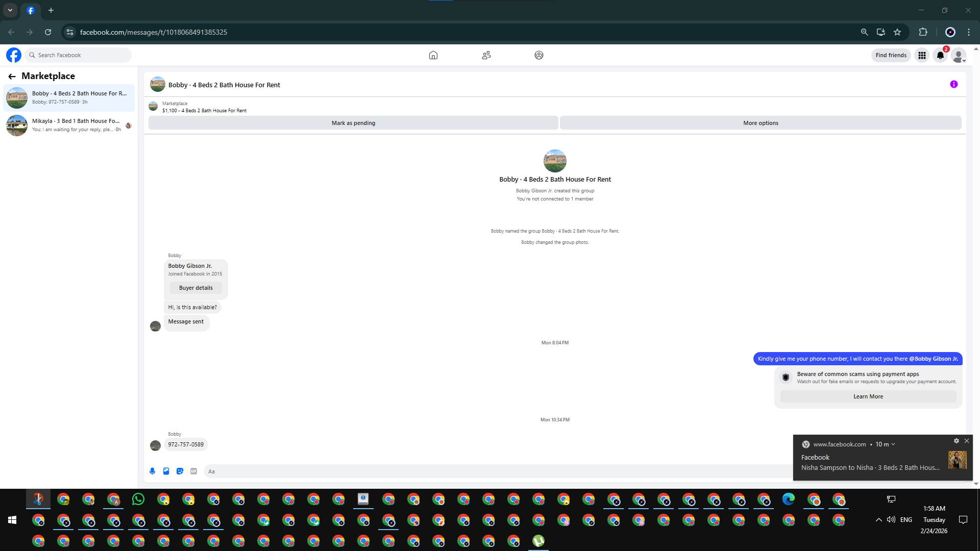Open the notifications bell icon
Viewport: 980px width, 551px height.
click(940, 55)
